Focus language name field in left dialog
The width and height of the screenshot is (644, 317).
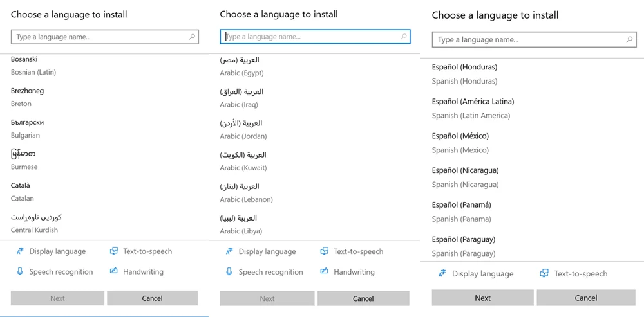point(105,37)
